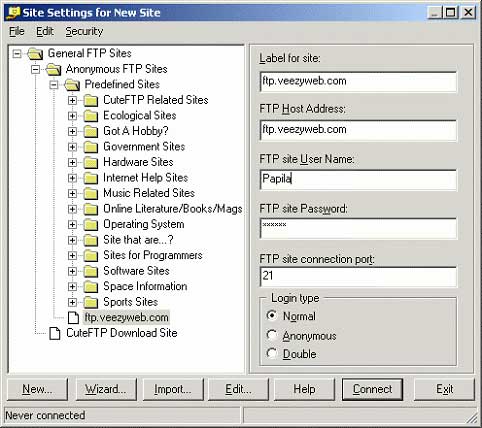Screen dimensions: 482x428
Task: Select the ftp.veezyweb.com site document icon
Action: [x=73, y=318]
